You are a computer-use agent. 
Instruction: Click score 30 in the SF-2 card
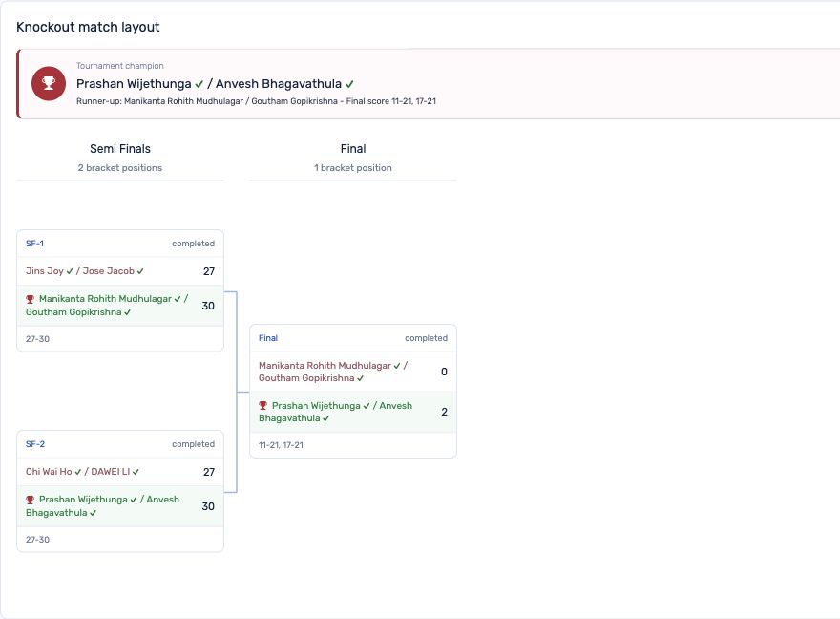click(x=208, y=506)
